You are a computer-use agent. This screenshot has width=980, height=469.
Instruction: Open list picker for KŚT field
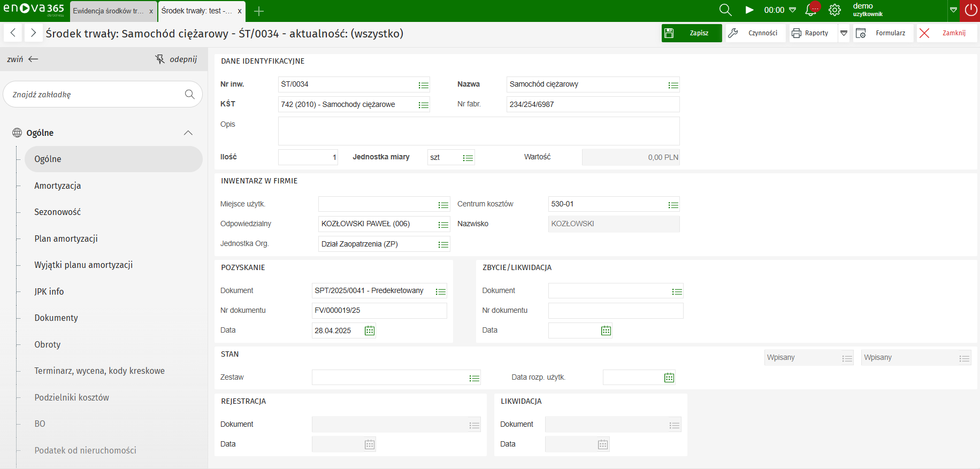click(423, 105)
